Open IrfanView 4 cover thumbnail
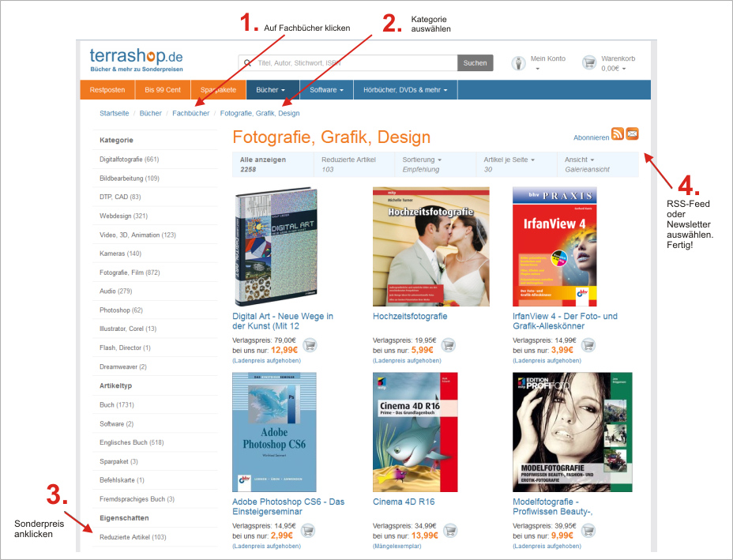The height and width of the screenshot is (560, 733). tap(554, 246)
